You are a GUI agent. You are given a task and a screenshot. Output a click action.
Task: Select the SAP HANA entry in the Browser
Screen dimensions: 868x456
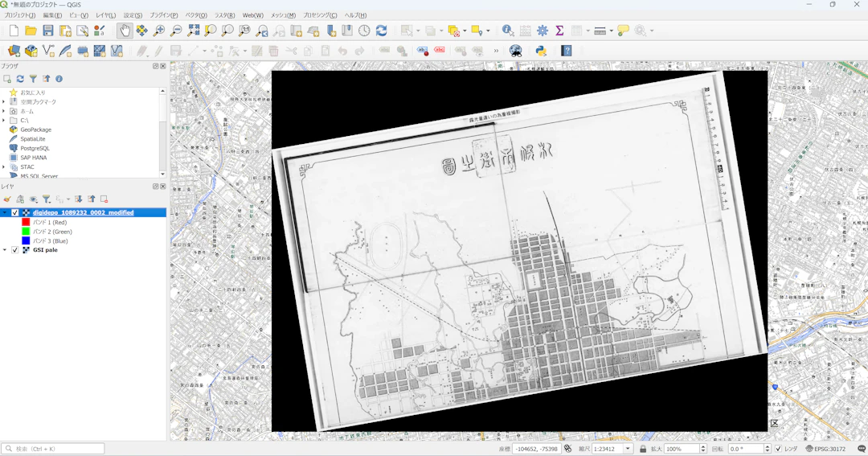[33, 158]
